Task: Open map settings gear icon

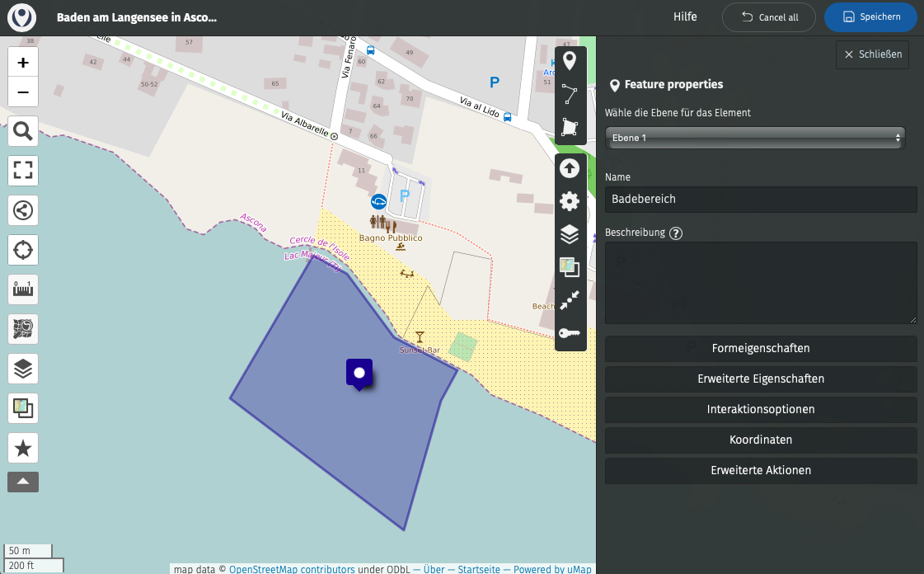Action: (570, 201)
